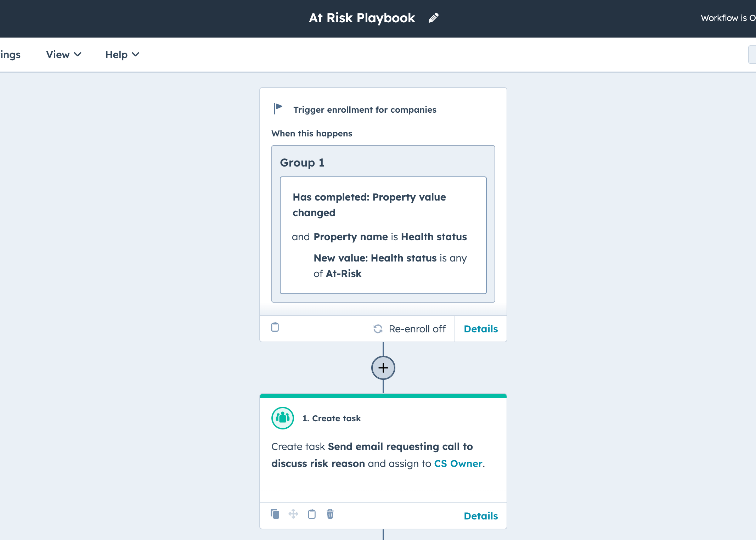
Task: Open the View dropdown menu
Action: (x=64, y=55)
